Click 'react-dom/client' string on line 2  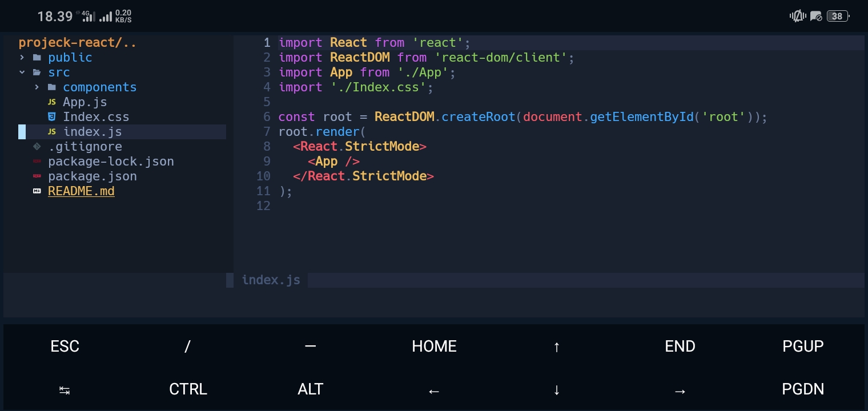point(501,58)
